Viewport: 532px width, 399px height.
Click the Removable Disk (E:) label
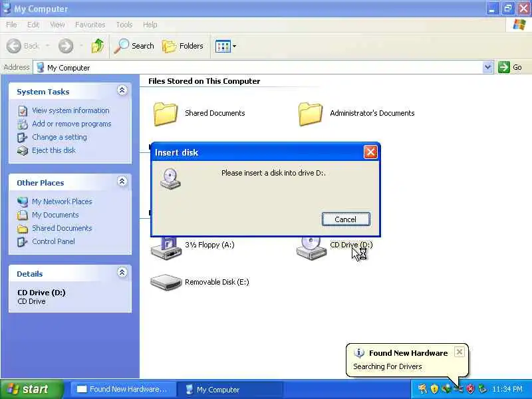217,282
